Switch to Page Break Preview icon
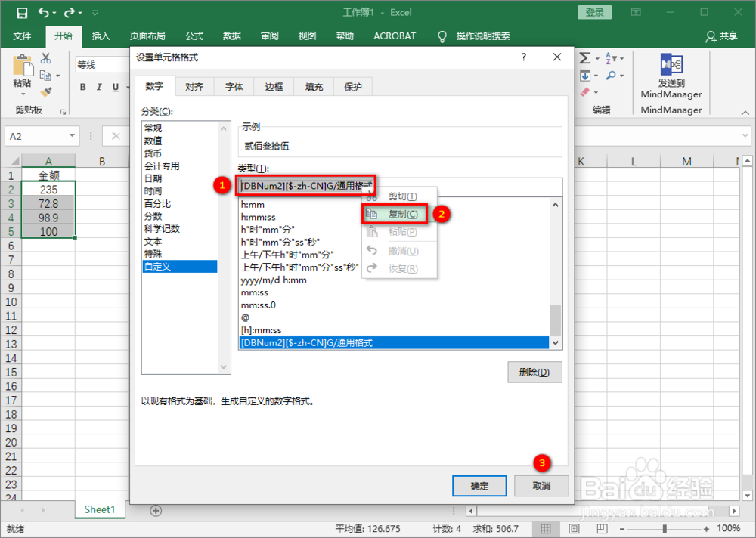Viewport: 756px width, 538px height. click(602, 529)
